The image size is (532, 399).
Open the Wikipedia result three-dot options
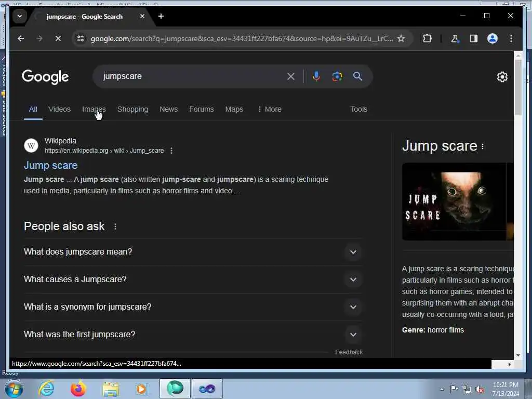coord(171,151)
